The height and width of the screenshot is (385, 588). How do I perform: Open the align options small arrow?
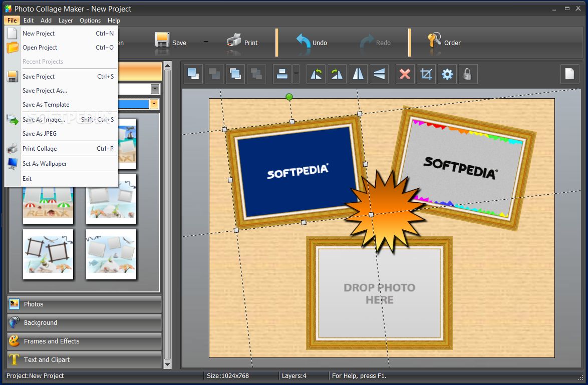tap(296, 74)
